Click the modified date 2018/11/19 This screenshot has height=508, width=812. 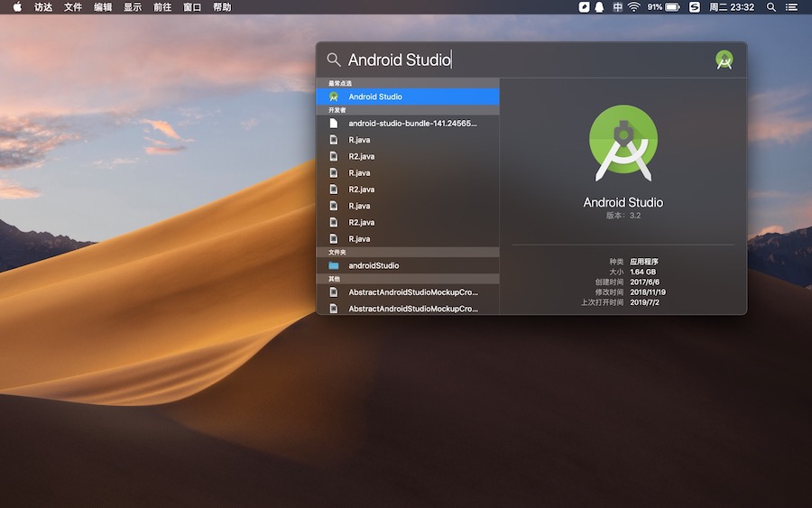(648, 292)
